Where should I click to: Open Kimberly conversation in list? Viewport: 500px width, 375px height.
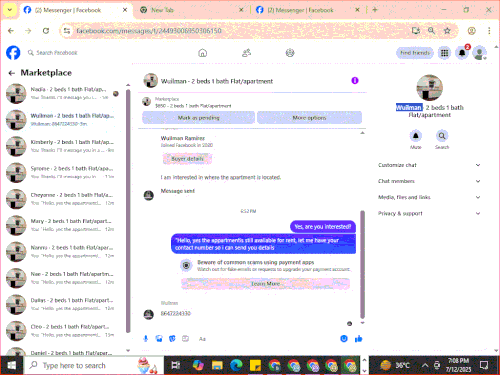pyautogui.click(x=63, y=146)
